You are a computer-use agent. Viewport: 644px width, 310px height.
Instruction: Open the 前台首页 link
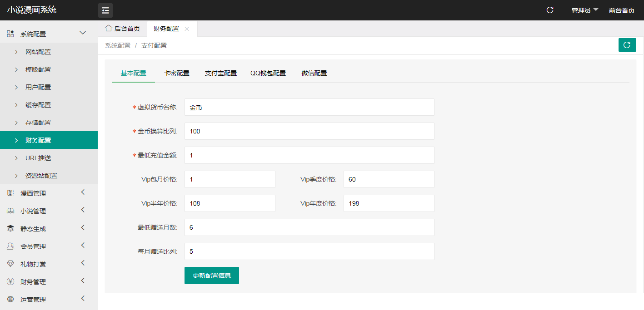click(621, 10)
